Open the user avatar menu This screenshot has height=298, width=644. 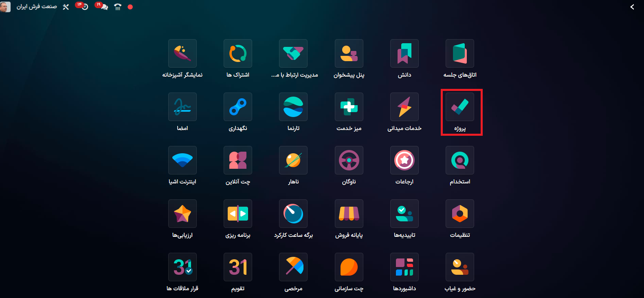[x=5, y=7]
